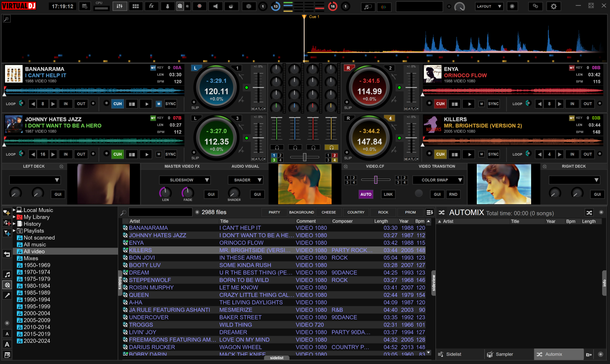Open the SHADER audio visual dropdown
Viewport: 610px width, 364px height.
click(245, 180)
